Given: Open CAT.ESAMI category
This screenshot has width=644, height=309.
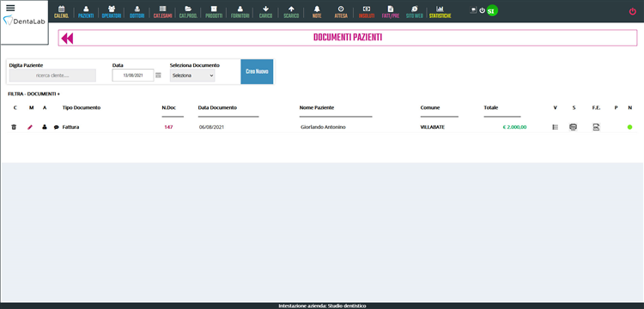Looking at the screenshot, I should click(x=162, y=12).
